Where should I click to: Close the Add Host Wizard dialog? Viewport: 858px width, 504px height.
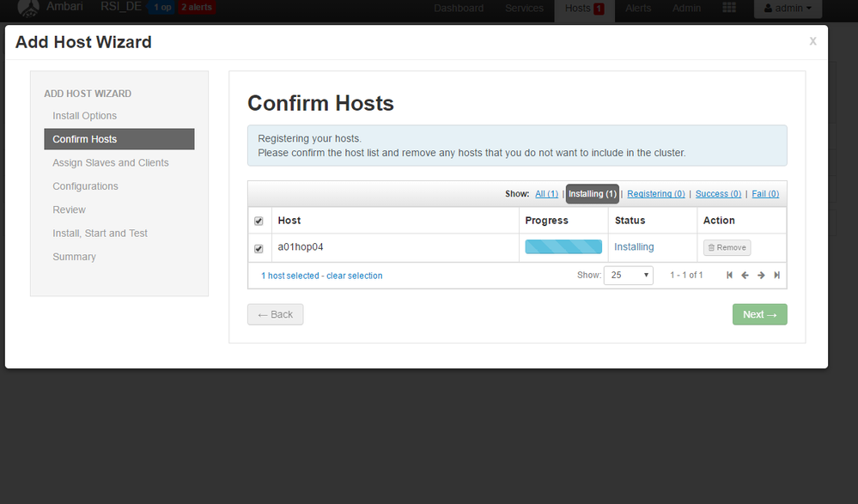pos(812,41)
